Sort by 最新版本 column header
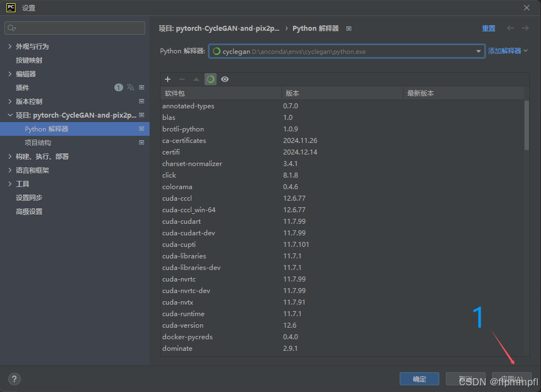 463,93
